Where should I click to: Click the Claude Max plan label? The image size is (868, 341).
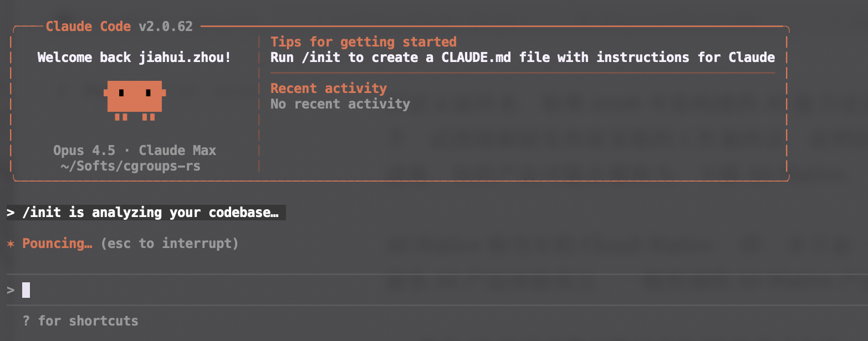177,151
